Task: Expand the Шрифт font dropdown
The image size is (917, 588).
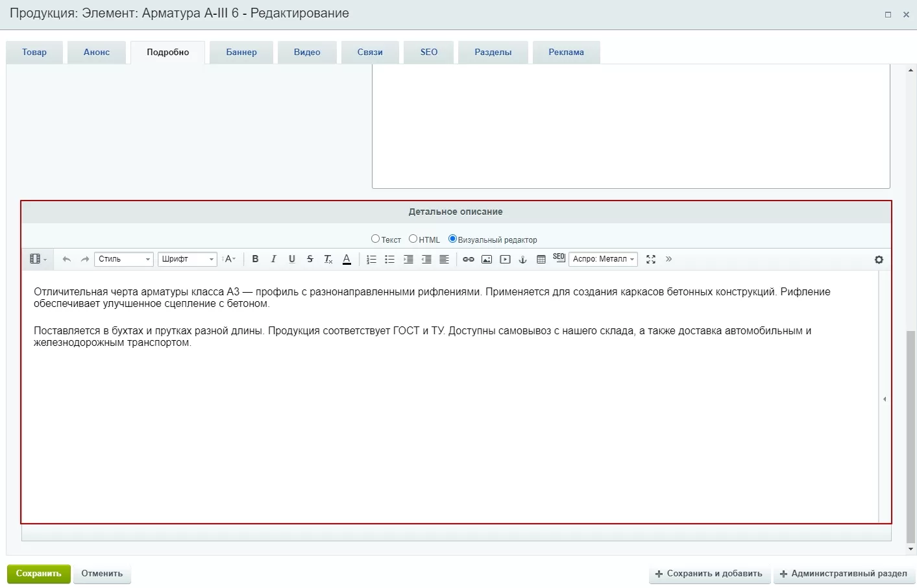Action: click(x=187, y=259)
